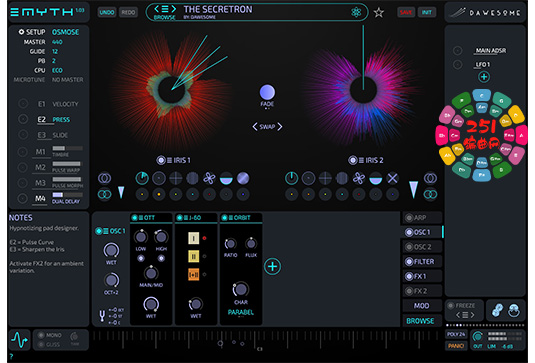Viewport: 535px width, 363px height.
Task: Toggle the FX 2 section power
Action: tap(409, 291)
